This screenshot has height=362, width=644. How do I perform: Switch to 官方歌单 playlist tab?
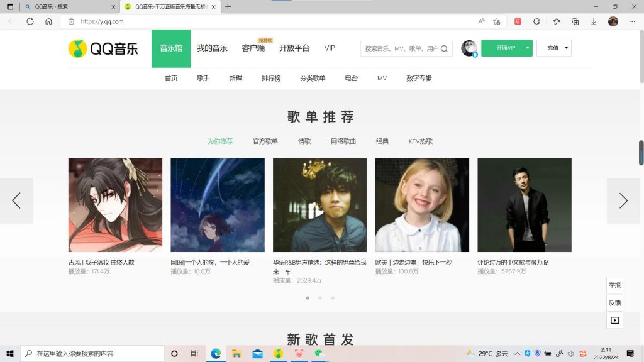pyautogui.click(x=265, y=141)
